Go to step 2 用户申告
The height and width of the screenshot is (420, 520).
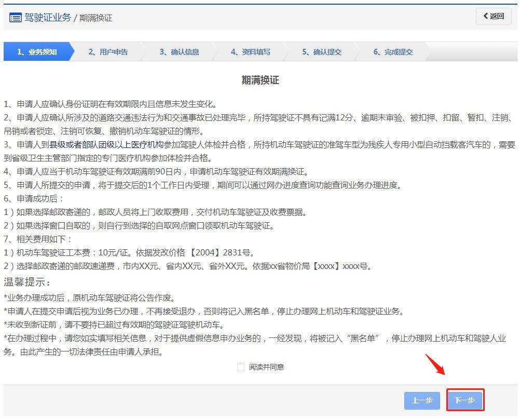[x=108, y=52]
